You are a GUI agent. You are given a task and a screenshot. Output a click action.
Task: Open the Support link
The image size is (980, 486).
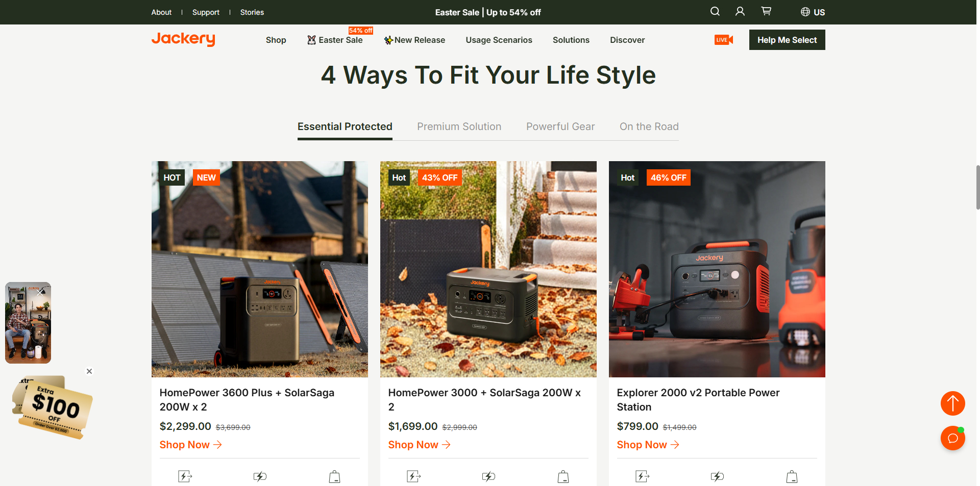click(x=206, y=12)
